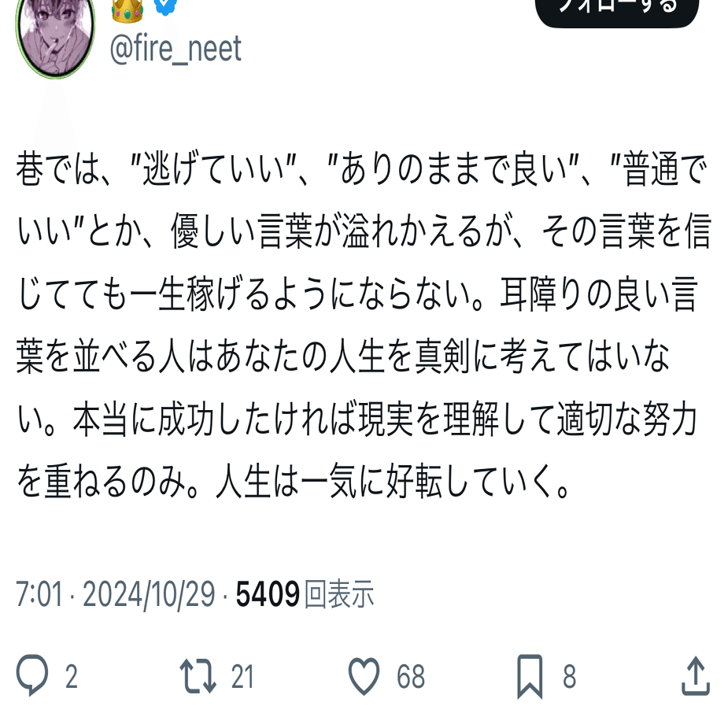Image resolution: width=728 pixels, height=728 pixels.
Task: Open the fire_neet profile avatar
Action: [x=55, y=36]
